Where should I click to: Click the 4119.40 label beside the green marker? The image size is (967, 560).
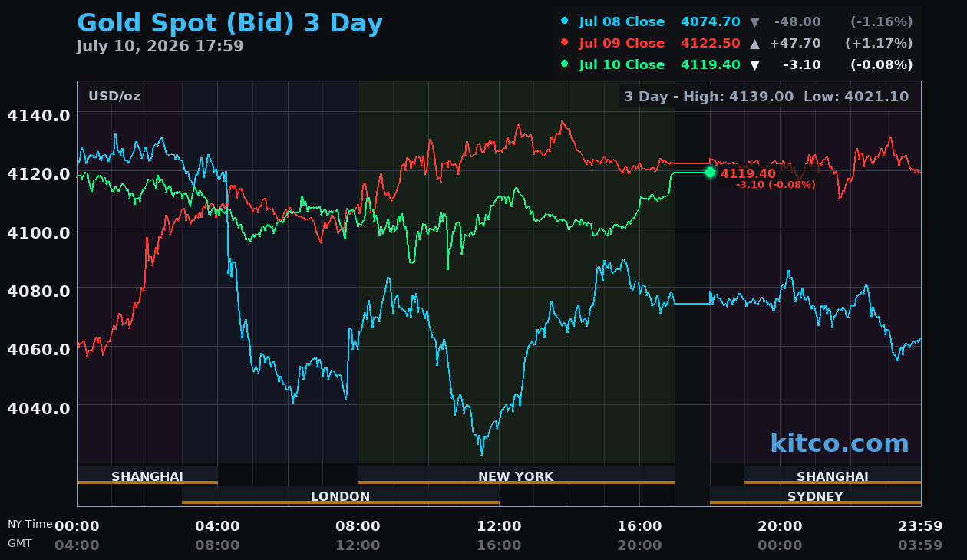click(x=748, y=174)
